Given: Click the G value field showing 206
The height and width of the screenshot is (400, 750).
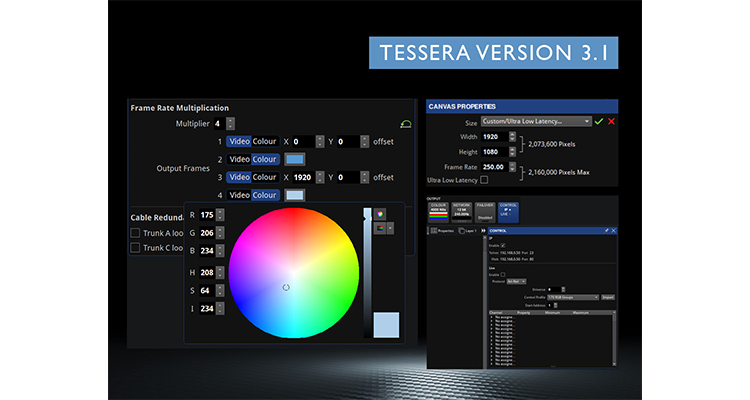Looking at the screenshot, I should 207,233.
